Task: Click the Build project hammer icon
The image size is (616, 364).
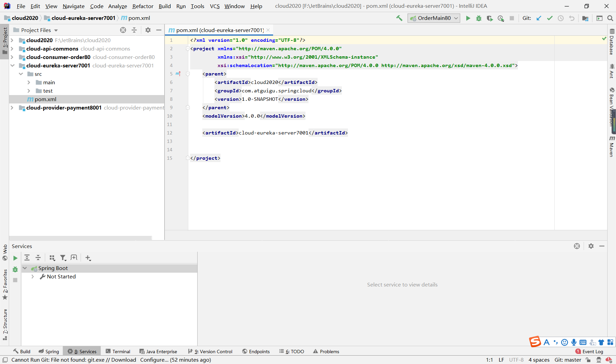Action: [x=399, y=18]
